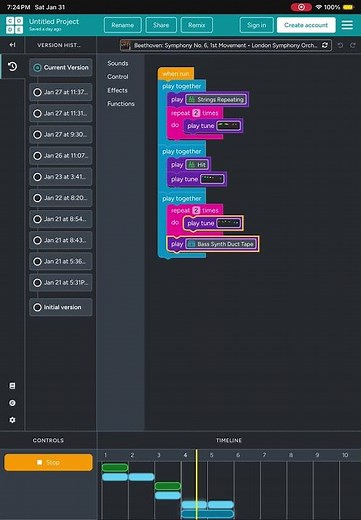The height and width of the screenshot is (520, 361).
Task: Click the refresh icon on the Beethoven pack
Action: click(x=325, y=45)
